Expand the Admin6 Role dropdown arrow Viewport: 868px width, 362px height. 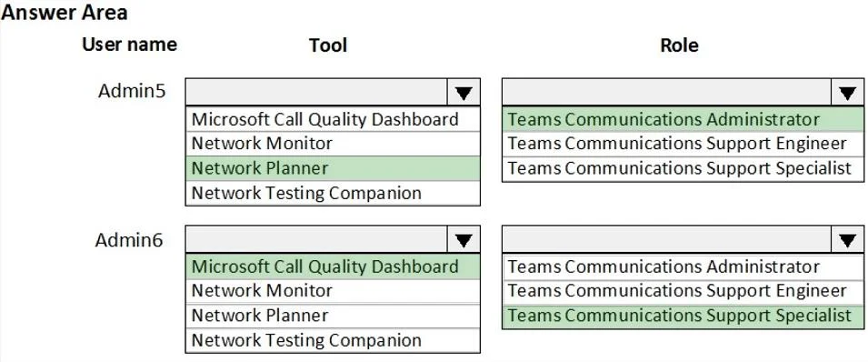(847, 239)
